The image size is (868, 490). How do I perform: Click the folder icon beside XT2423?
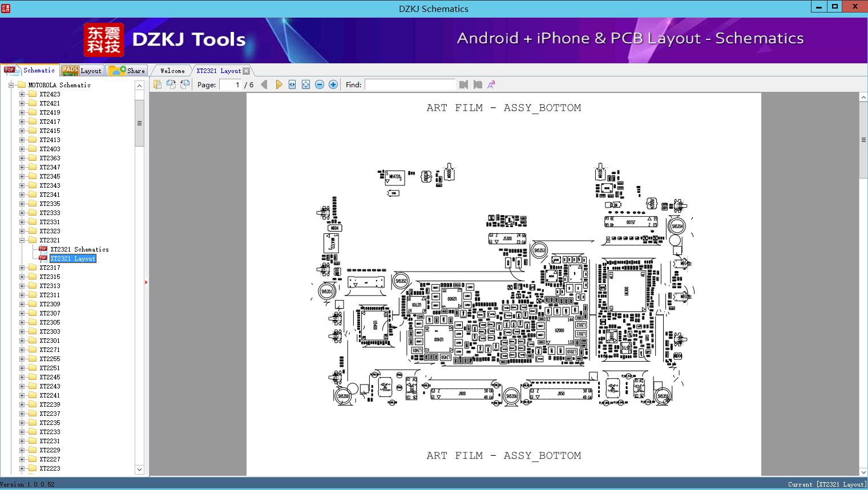point(33,94)
